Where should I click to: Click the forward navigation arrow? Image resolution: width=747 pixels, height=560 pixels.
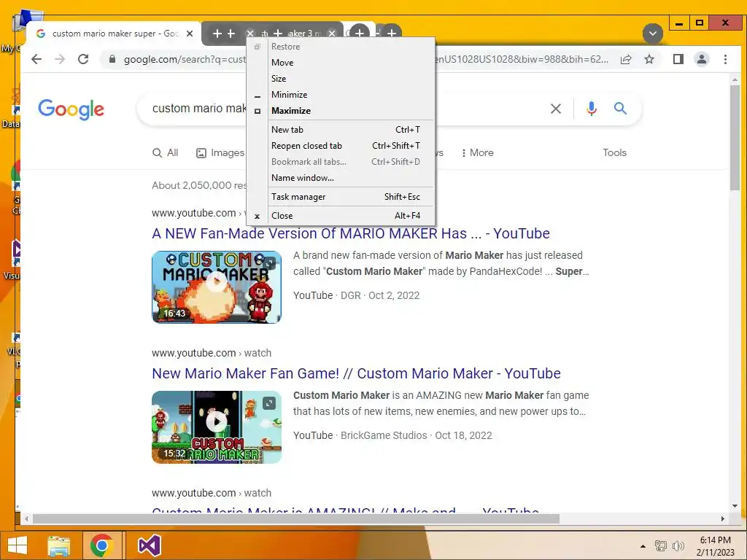(60, 59)
